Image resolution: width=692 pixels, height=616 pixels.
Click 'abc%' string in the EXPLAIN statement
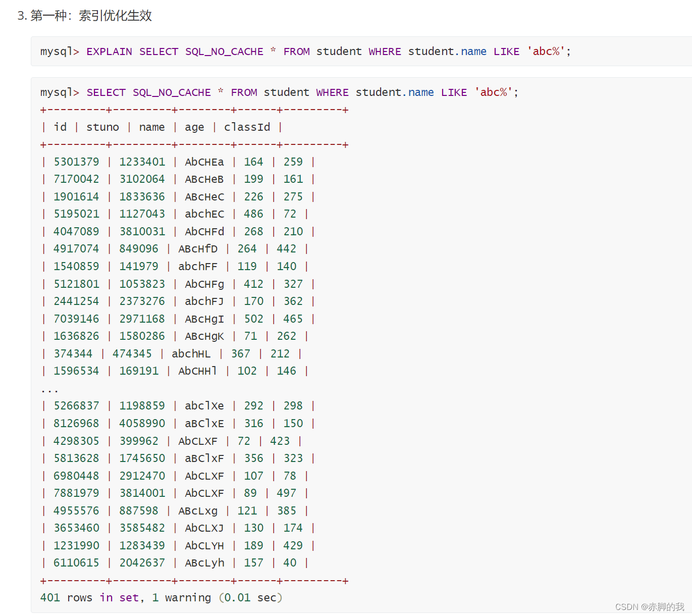(x=546, y=52)
